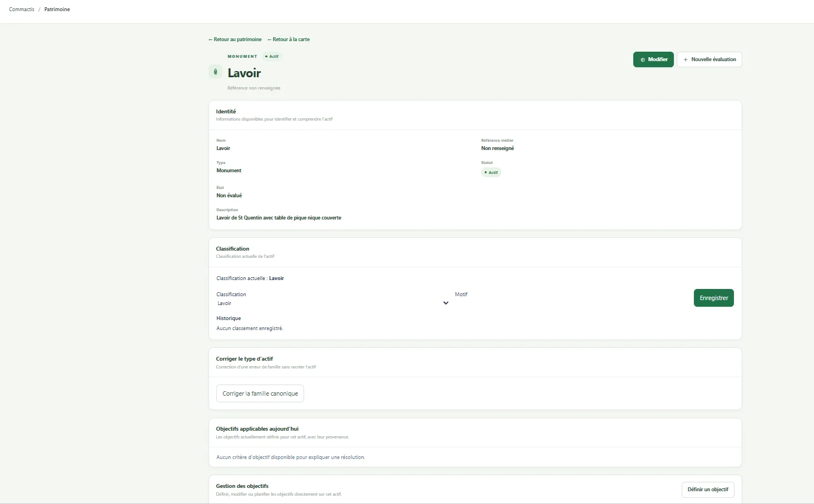Viewport: 814px width, 504px height.
Task: Click the monument icon beside the Lavoir title
Action: pos(215,72)
